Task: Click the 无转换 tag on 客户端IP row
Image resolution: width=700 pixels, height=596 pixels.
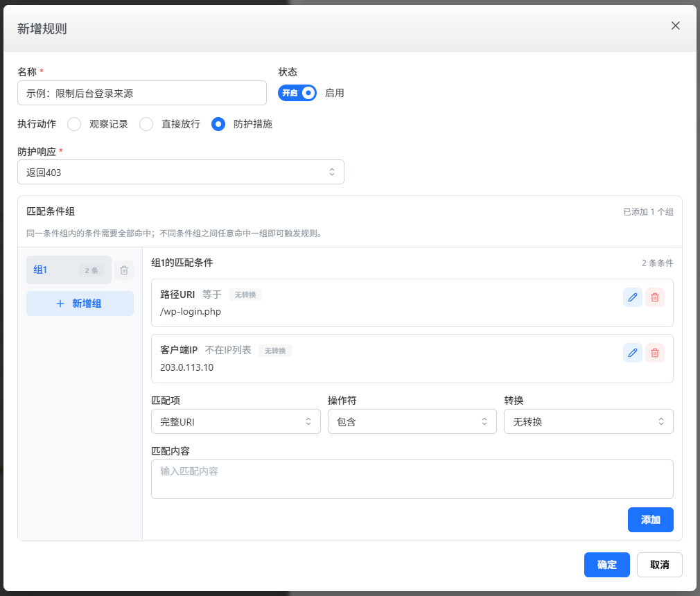Action: [x=275, y=351]
